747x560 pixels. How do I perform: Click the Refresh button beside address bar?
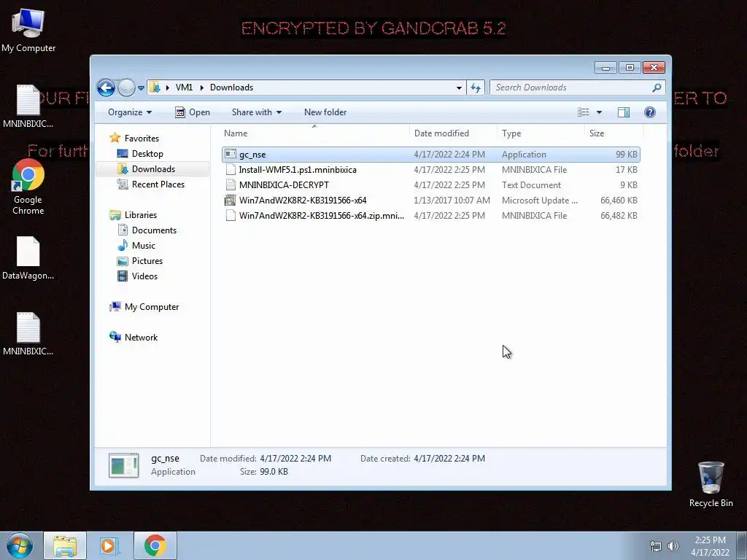pos(476,87)
